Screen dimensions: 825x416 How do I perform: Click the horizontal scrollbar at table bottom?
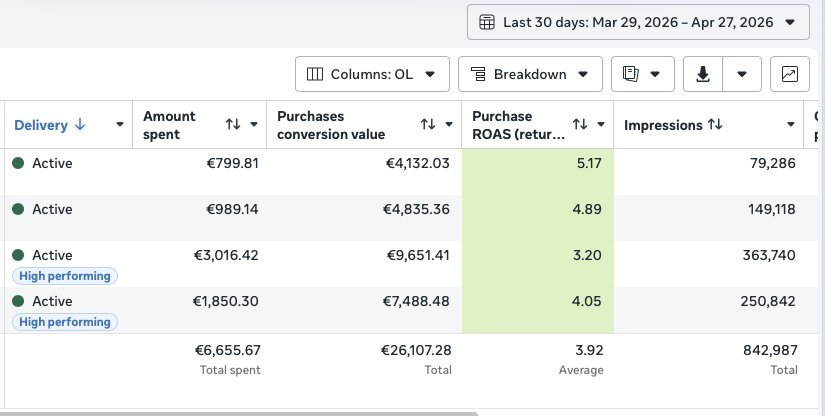click(x=239, y=414)
